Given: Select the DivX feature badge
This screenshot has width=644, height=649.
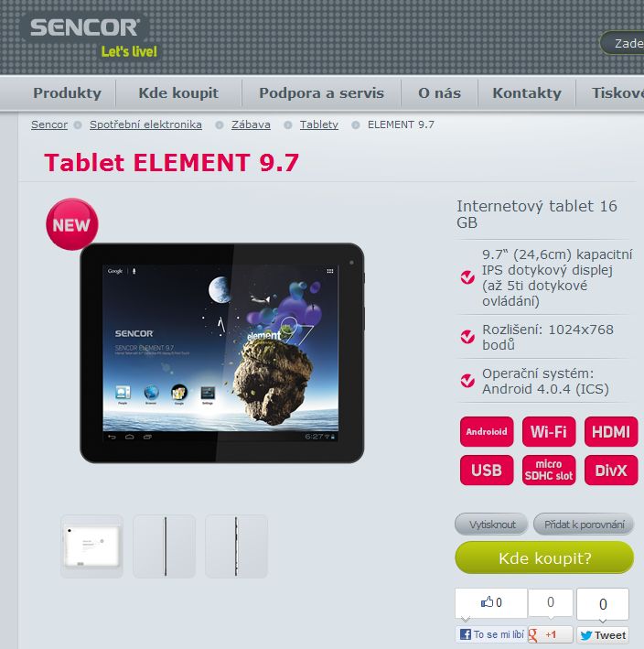Looking at the screenshot, I should tap(610, 471).
